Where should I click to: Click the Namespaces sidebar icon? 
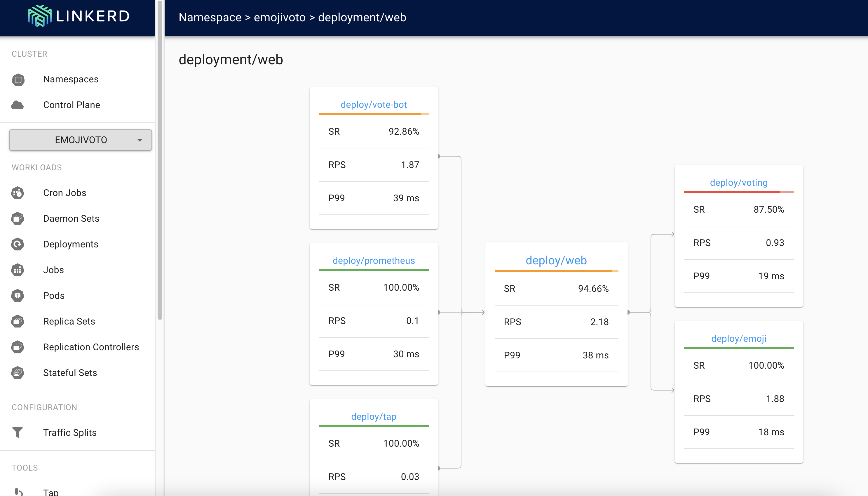point(18,80)
